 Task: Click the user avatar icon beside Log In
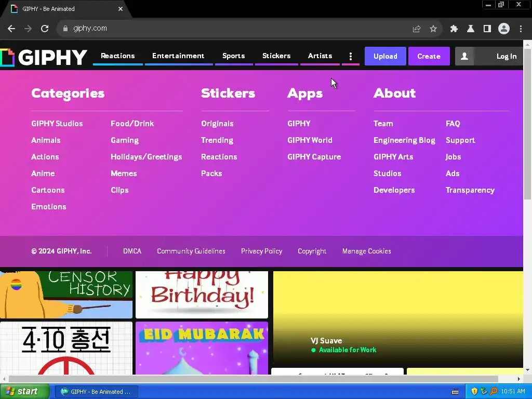pos(464,56)
